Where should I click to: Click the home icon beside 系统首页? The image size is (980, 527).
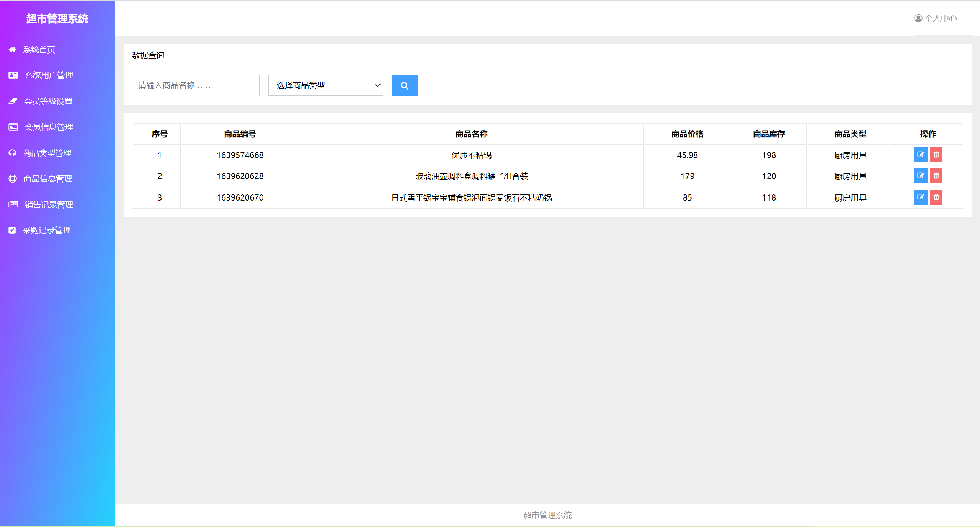point(12,49)
